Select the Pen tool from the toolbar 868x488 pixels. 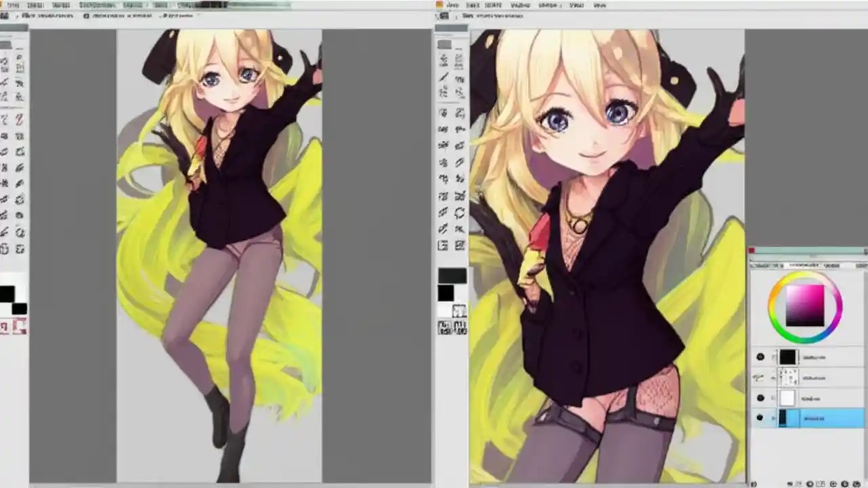click(443, 78)
